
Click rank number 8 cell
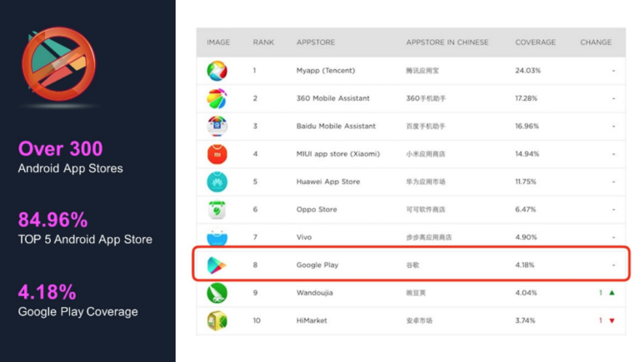(x=255, y=265)
